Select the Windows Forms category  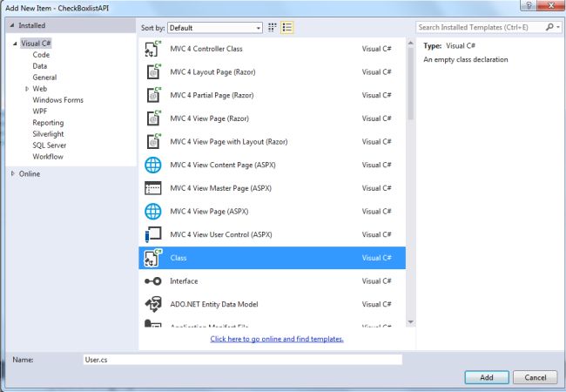point(57,100)
